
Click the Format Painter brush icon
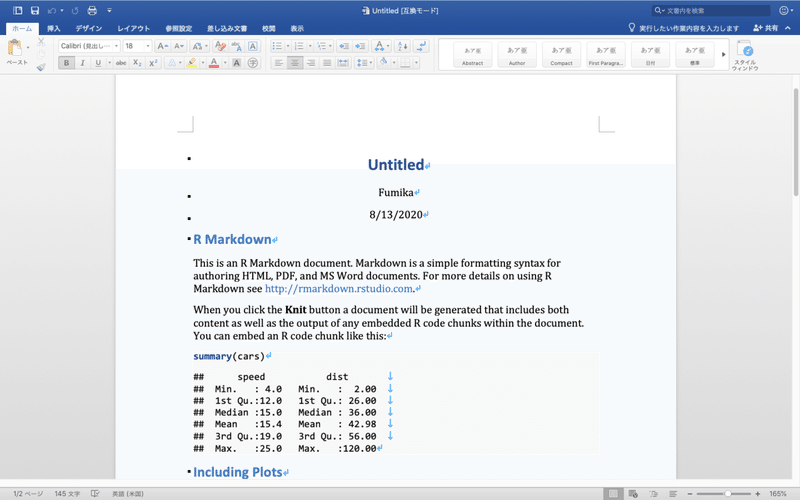(41, 67)
